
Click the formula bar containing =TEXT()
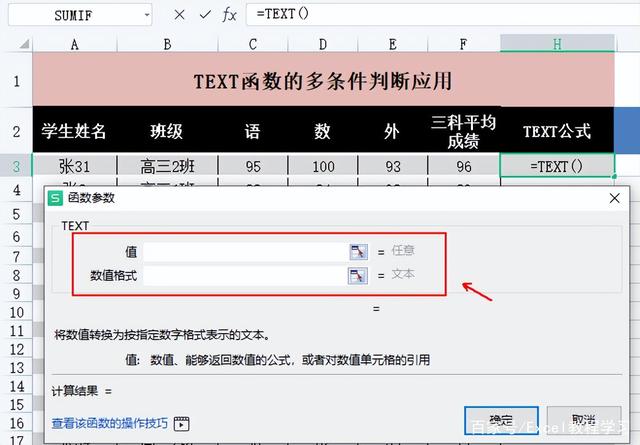pyautogui.click(x=442, y=15)
